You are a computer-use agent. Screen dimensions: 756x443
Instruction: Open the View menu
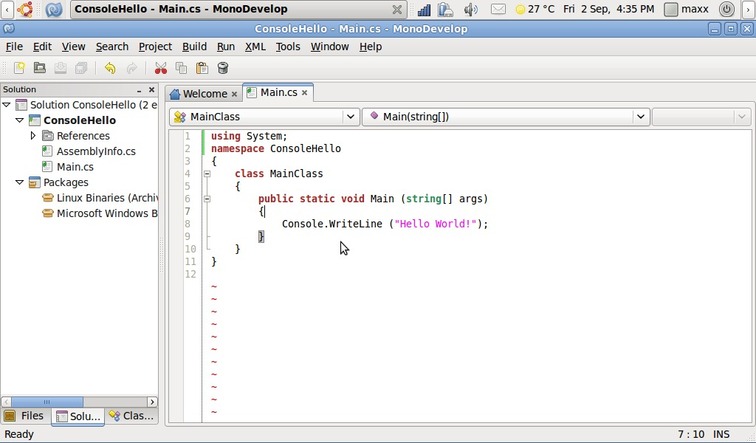73,47
